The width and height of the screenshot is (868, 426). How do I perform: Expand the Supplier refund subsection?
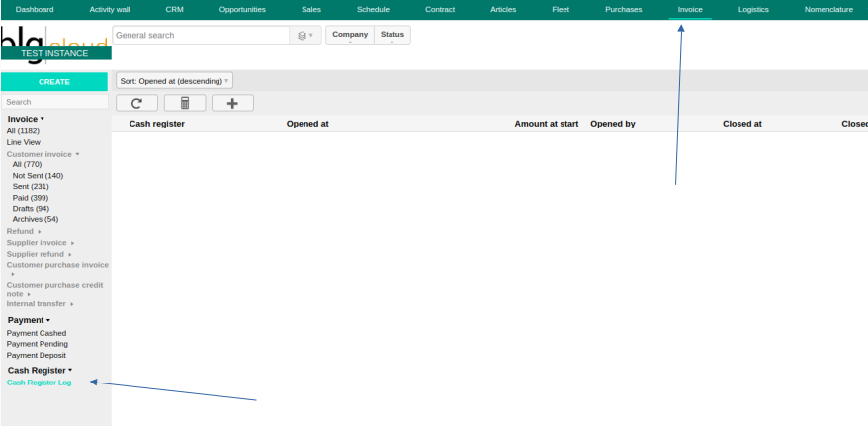[40, 254]
